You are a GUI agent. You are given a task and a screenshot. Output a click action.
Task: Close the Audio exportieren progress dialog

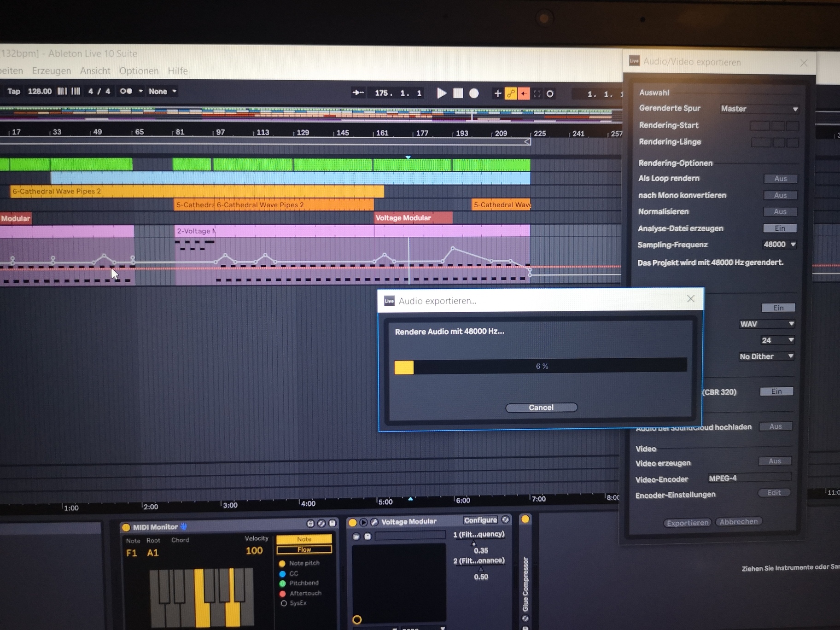pyautogui.click(x=691, y=299)
